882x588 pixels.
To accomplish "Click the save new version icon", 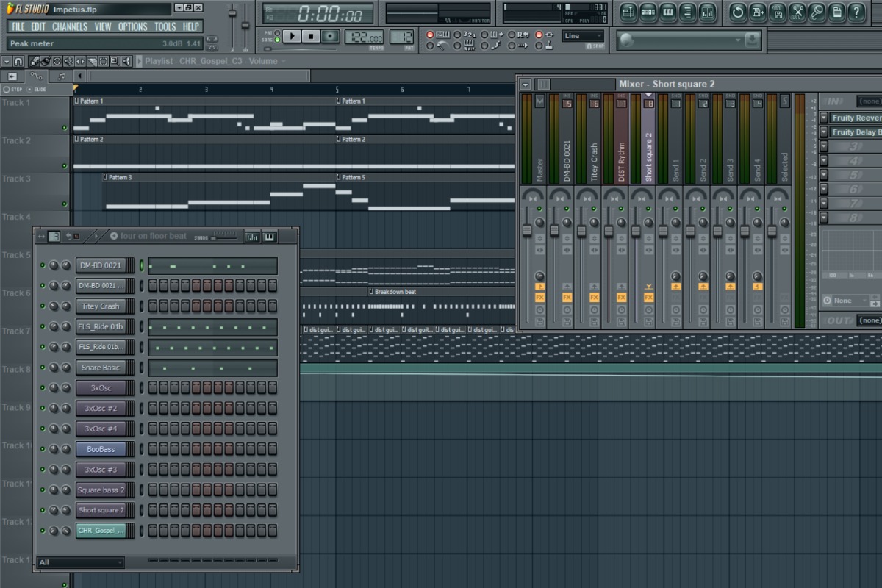I will (x=758, y=12).
